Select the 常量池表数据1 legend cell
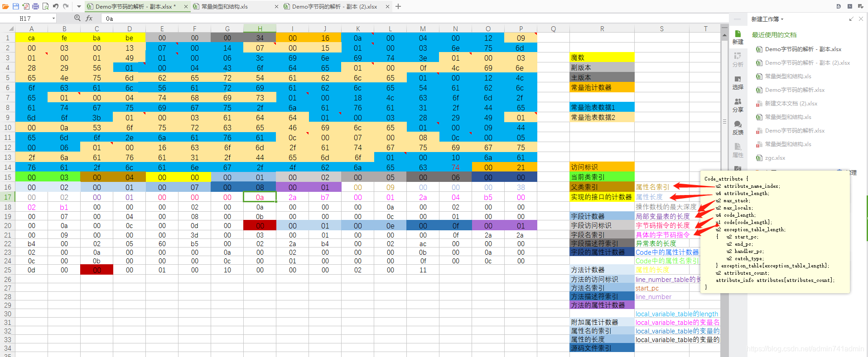The height and width of the screenshot is (357, 868). pos(602,107)
